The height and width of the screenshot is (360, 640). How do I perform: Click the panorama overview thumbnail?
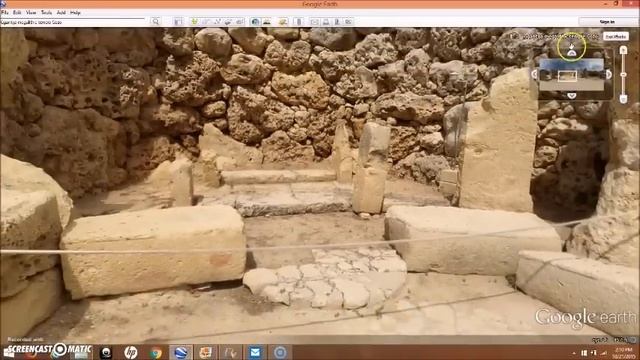571,75
